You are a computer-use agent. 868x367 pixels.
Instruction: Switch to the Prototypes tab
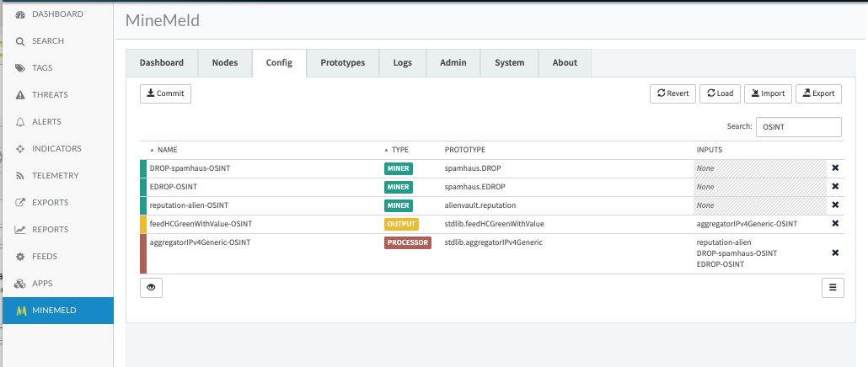[x=342, y=63]
